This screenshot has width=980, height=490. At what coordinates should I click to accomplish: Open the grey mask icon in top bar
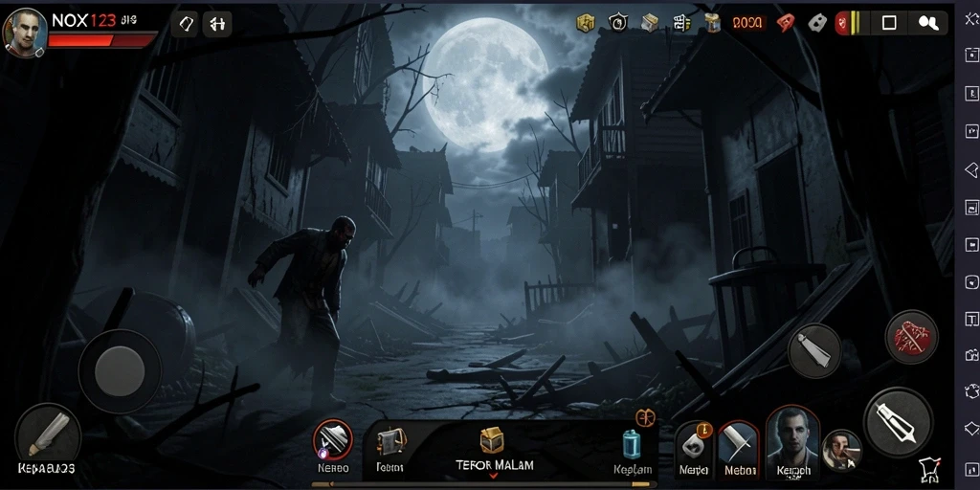[817, 23]
